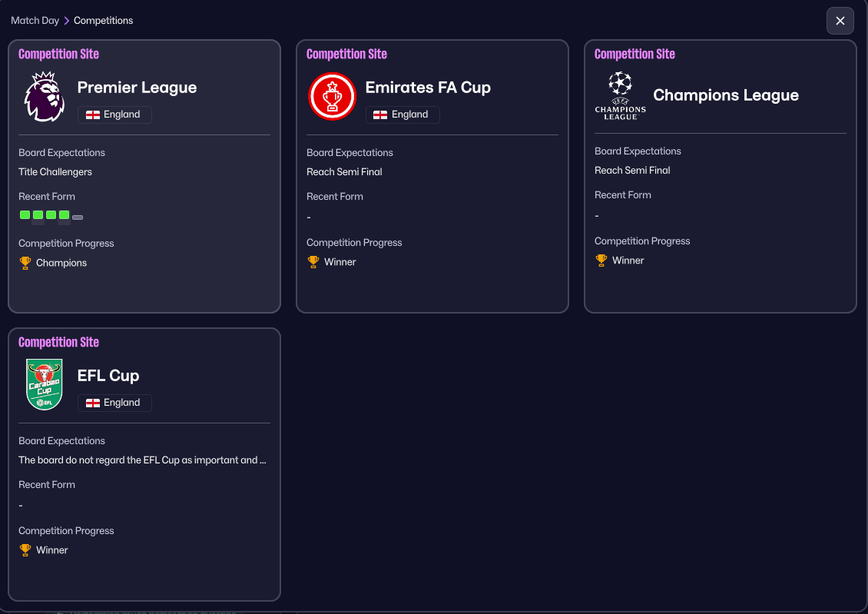Select the England tag under Premier League
The image size is (868, 614).
[x=114, y=115]
